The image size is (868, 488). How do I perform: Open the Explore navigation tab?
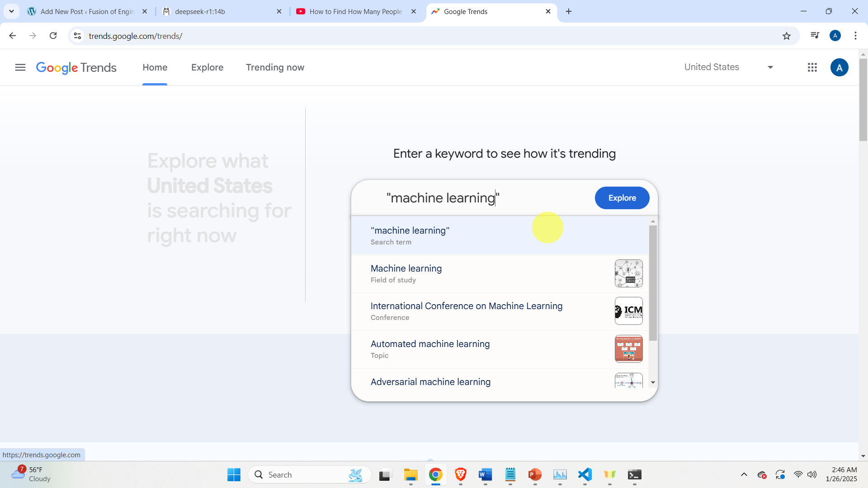[x=208, y=67]
